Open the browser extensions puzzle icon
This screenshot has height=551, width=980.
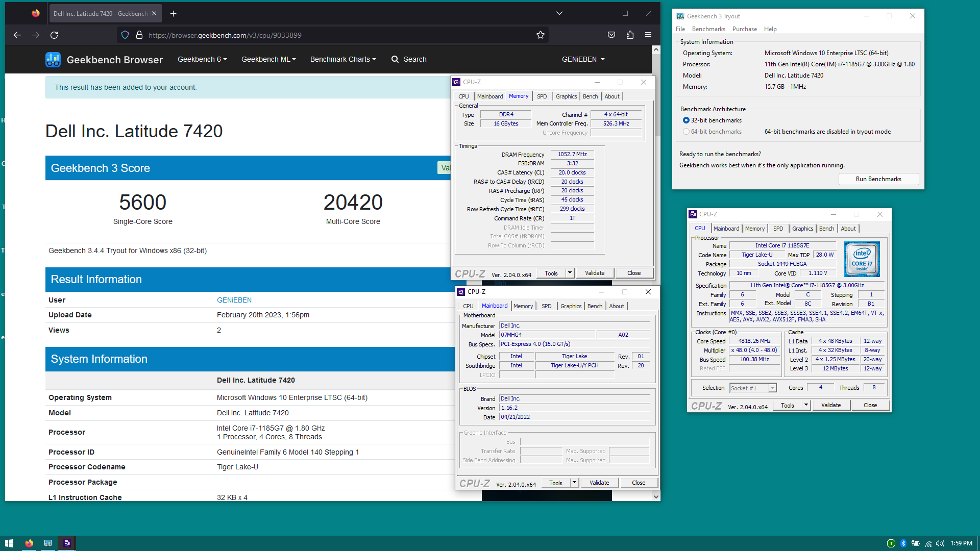click(630, 35)
